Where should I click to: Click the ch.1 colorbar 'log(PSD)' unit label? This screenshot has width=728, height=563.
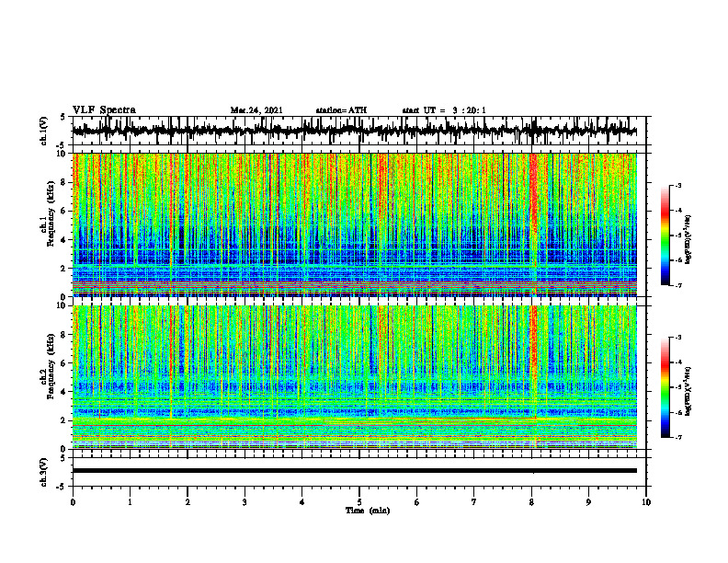[688, 240]
